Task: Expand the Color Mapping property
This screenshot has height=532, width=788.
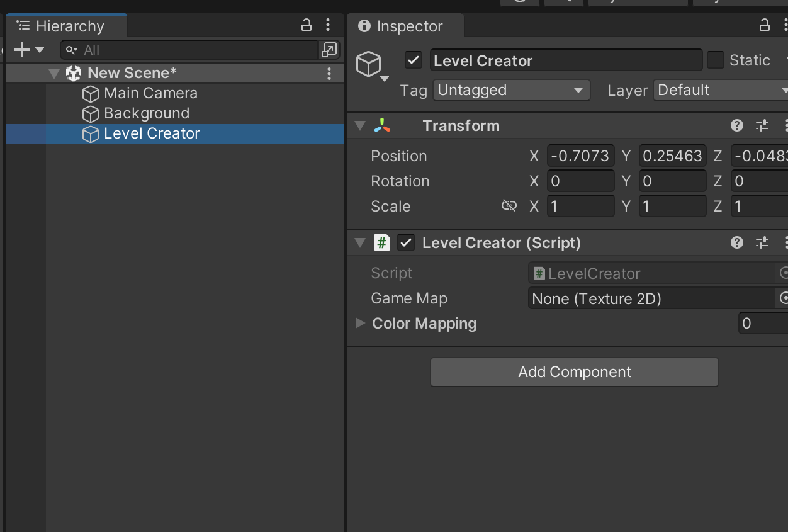Action: pos(360,323)
